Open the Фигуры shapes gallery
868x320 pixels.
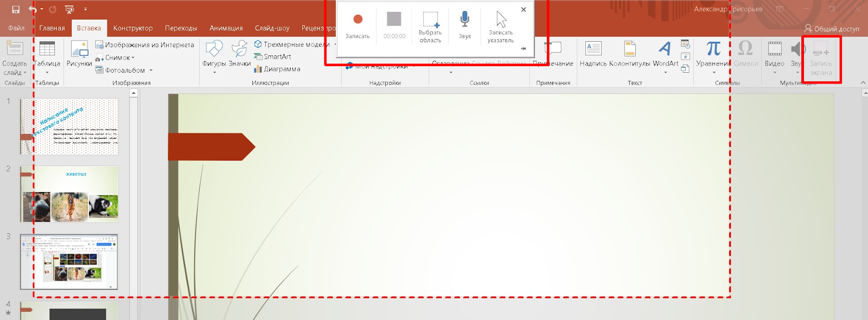[x=214, y=50]
